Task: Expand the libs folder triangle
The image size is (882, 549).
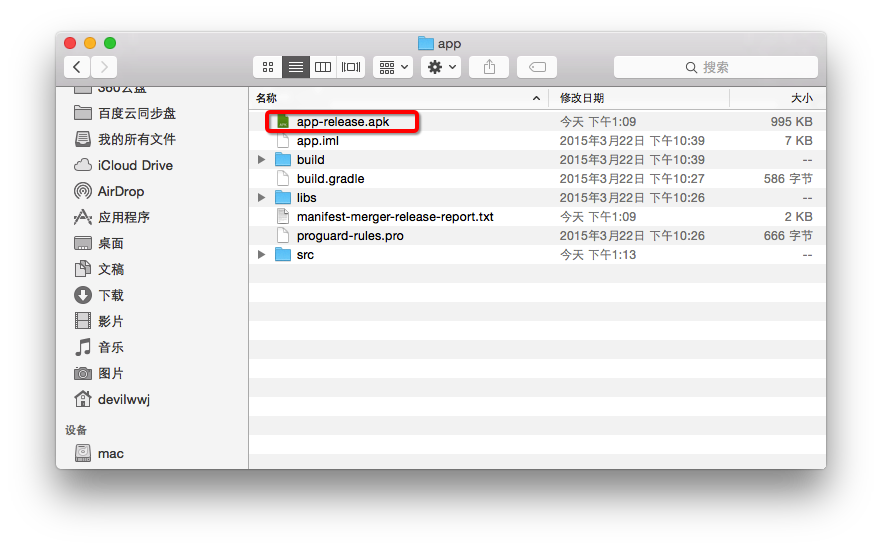Action: pyautogui.click(x=261, y=197)
